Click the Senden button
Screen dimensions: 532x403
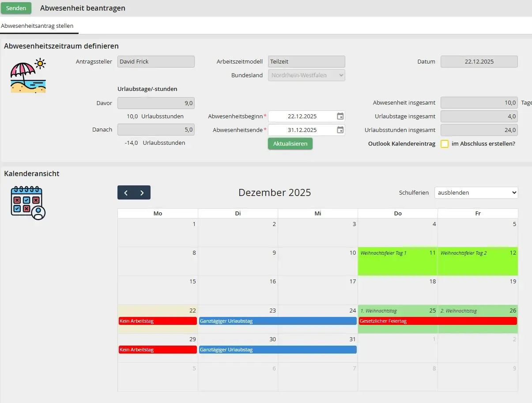[x=16, y=8]
